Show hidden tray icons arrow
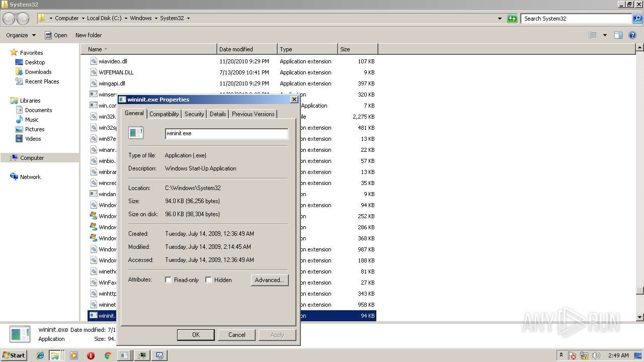644x362 pixels. coord(561,355)
